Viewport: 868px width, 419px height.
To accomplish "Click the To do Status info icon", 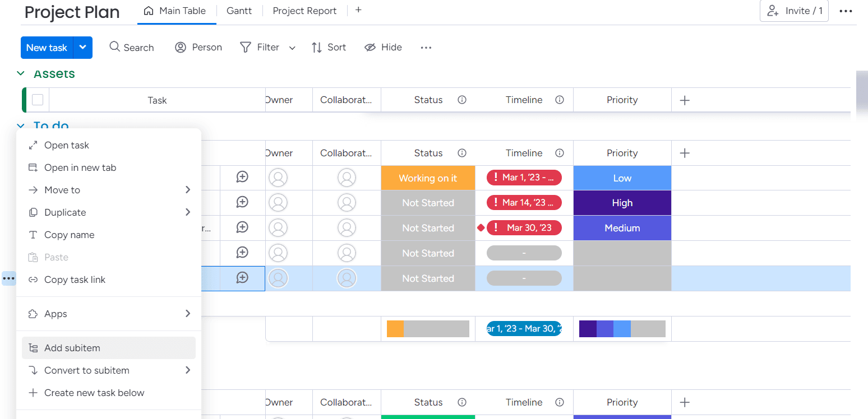I will click(462, 153).
